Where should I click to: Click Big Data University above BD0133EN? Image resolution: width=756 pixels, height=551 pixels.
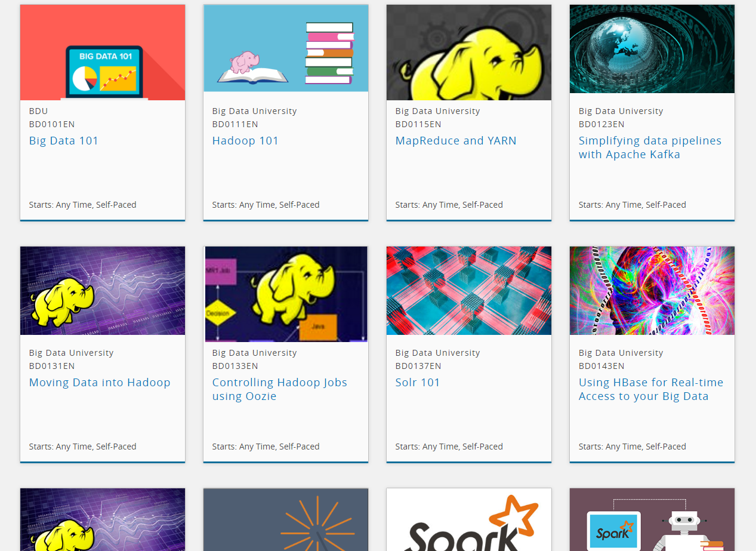pos(254,353)
